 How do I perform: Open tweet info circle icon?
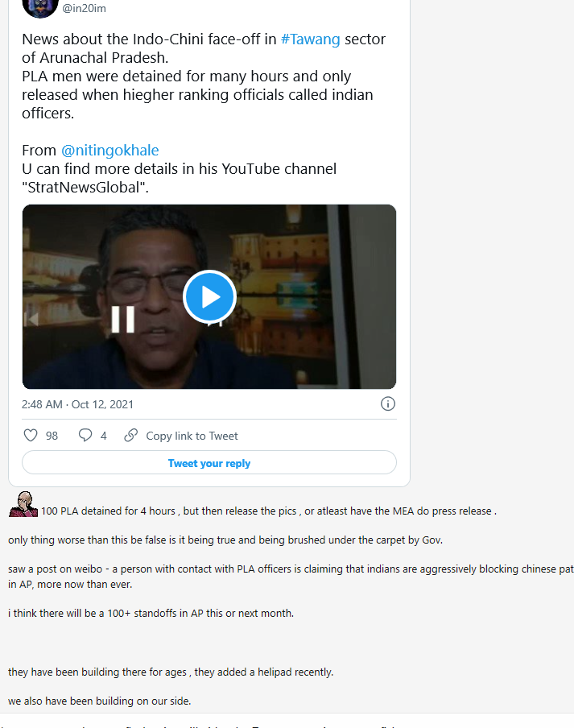388,404
